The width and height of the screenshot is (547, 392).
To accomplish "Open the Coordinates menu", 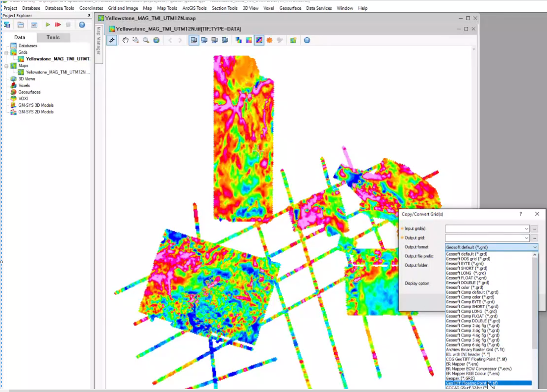I will 91,8.
